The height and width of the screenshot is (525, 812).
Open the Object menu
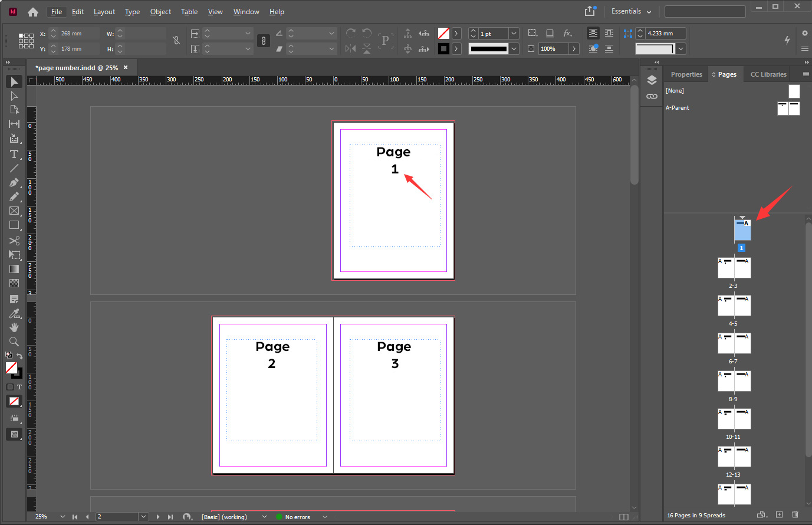(x=160, y=12)
